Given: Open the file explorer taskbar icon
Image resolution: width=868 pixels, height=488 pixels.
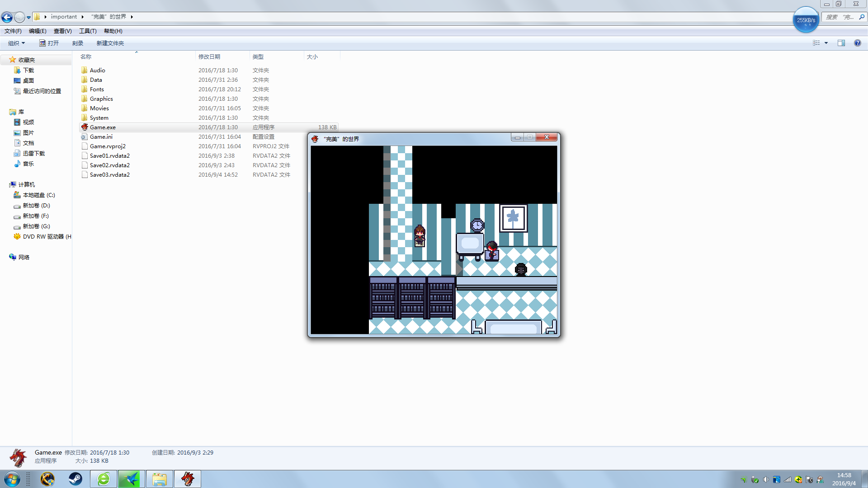Looking at the screenshot, I should (x=159, y=479).
